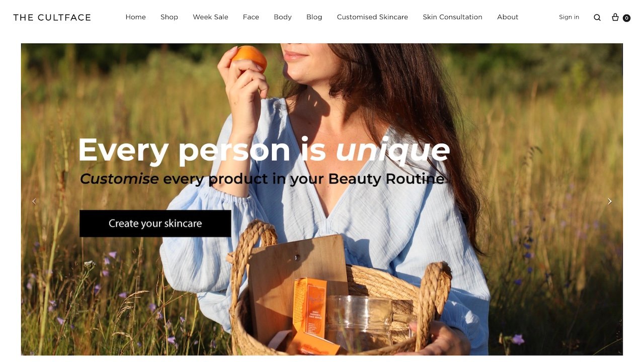Click the Customise every product subtitle
The image size is (644, 362).
tap(262, 179)
